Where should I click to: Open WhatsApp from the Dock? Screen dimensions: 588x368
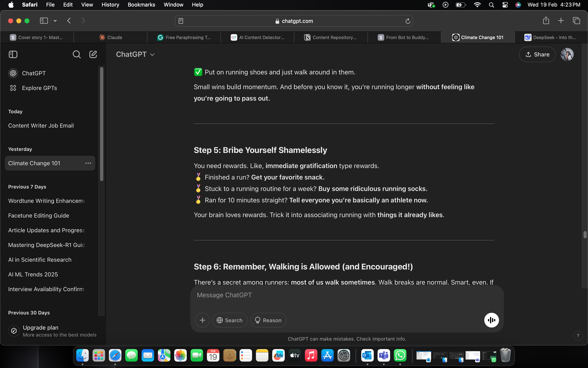400,356
